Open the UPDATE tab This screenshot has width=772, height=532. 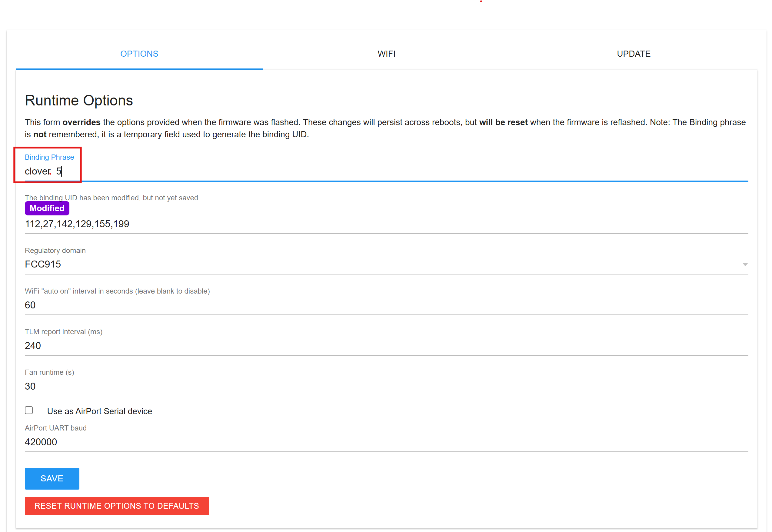click(633, 54)
